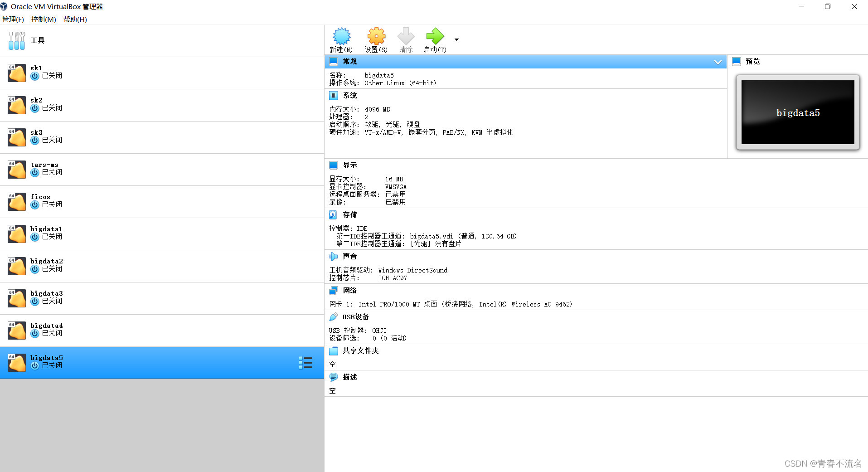
Task: Click the System (系统) section chip icon
Action: [334, 96]
